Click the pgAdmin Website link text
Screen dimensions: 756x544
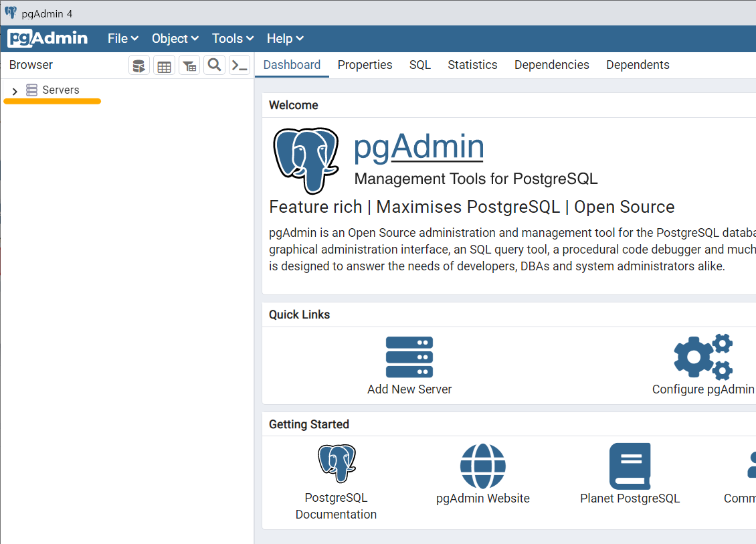click(x=482, y=498)
